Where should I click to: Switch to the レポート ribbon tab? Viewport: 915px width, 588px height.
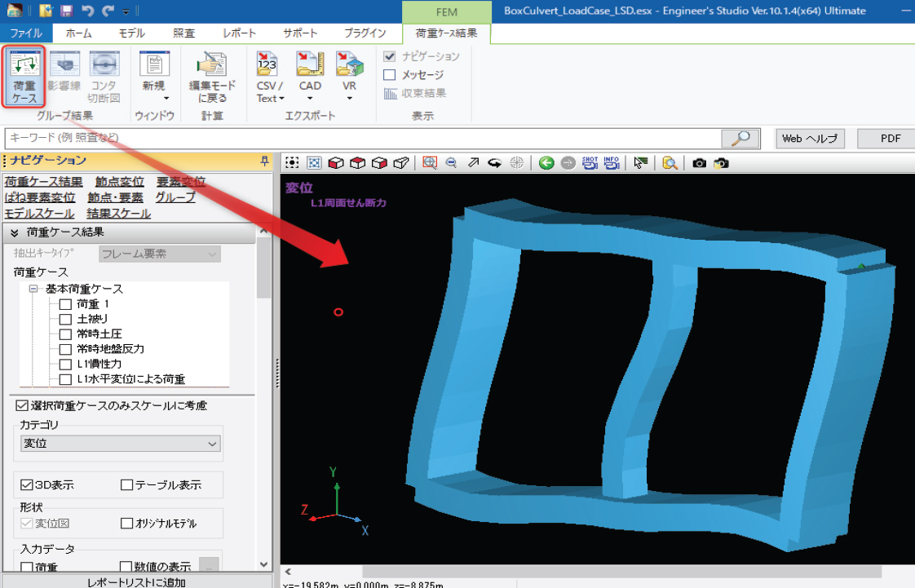pyautogui.click(x=239, y=33)
